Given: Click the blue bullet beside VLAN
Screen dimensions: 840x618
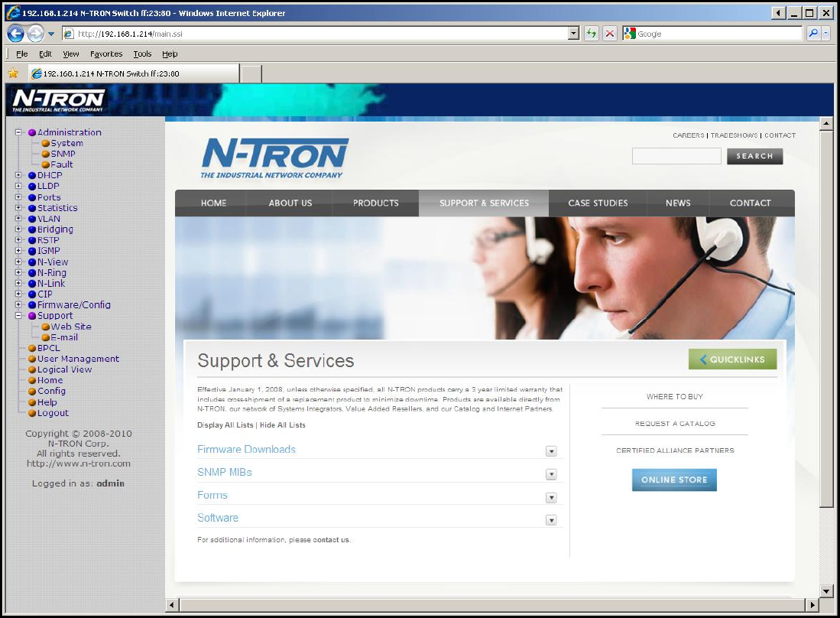Looking at the screenshot, I should coord(31,219).
